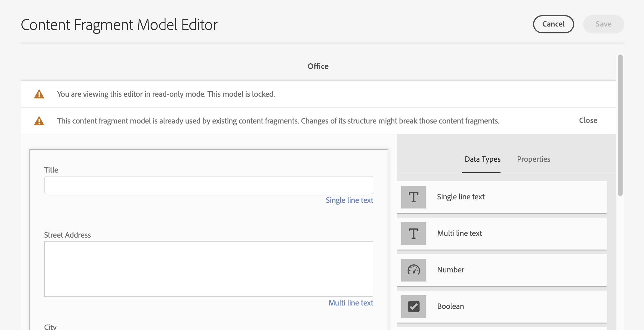This screenshot has width=644, height=330.
Task: Switch to the Properties tab
Action: [x=533, y=159]
